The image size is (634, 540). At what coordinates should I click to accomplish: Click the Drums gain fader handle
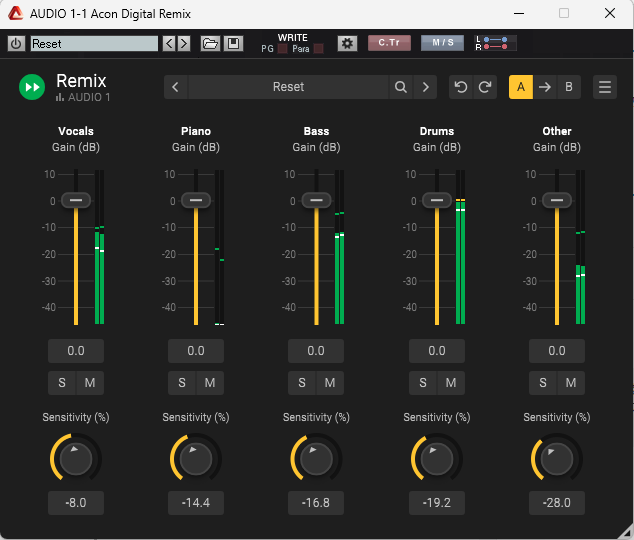pos(437,200)
